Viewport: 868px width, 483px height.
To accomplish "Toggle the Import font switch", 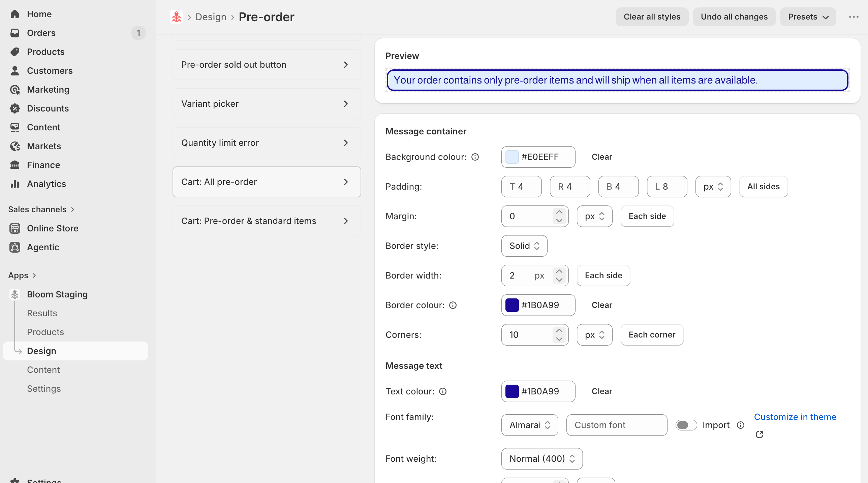I will (x=686, y=425).
